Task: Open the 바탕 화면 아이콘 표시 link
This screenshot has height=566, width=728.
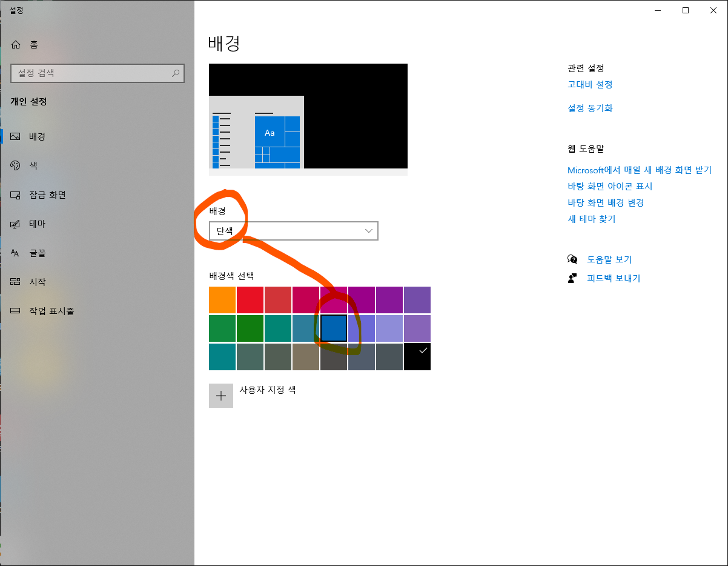Action: pos(610,186)
